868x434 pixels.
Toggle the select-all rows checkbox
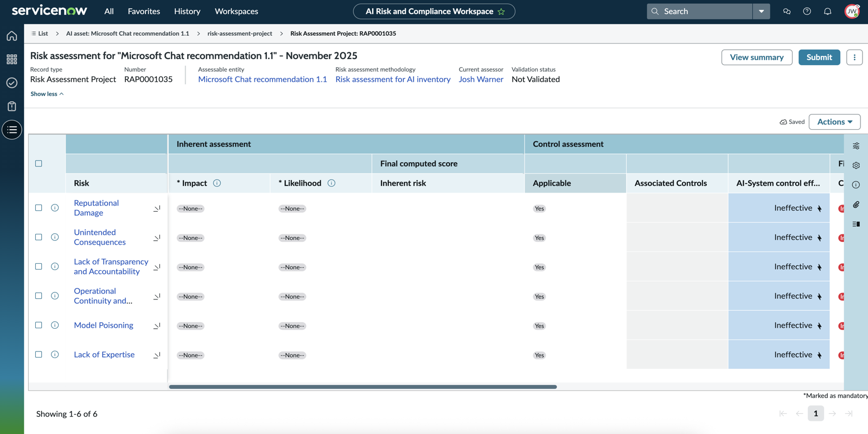[39, 163]
